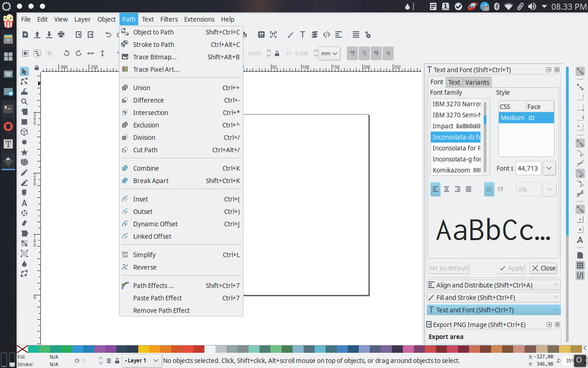
Task: Click the Open file upload icon
Action: click(37, 34)
